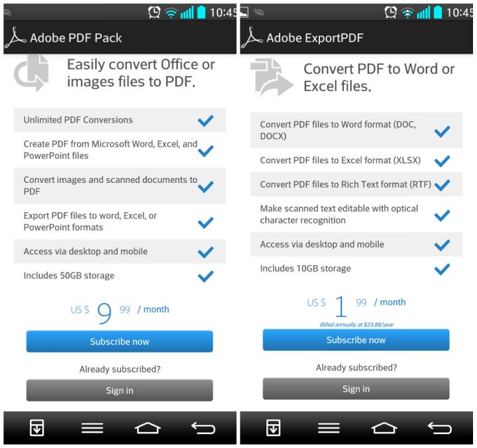Tap checkmark beside Convert PDF to Excel format
Image resolution: width=477 pixels, height=448 pixels.
442,161
